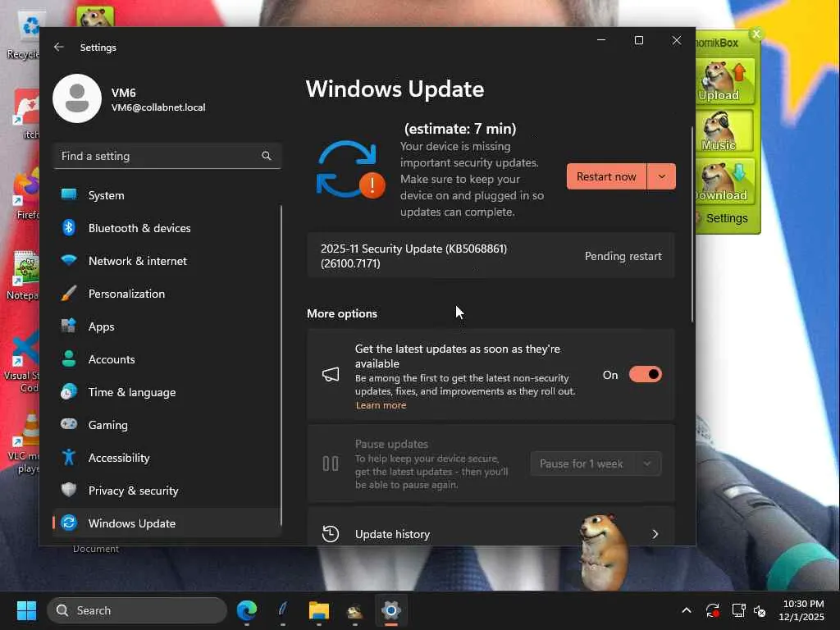Go back with the Settings back arrow
Viewport: 840px width, 630px height.
click(x=59, y=47)
